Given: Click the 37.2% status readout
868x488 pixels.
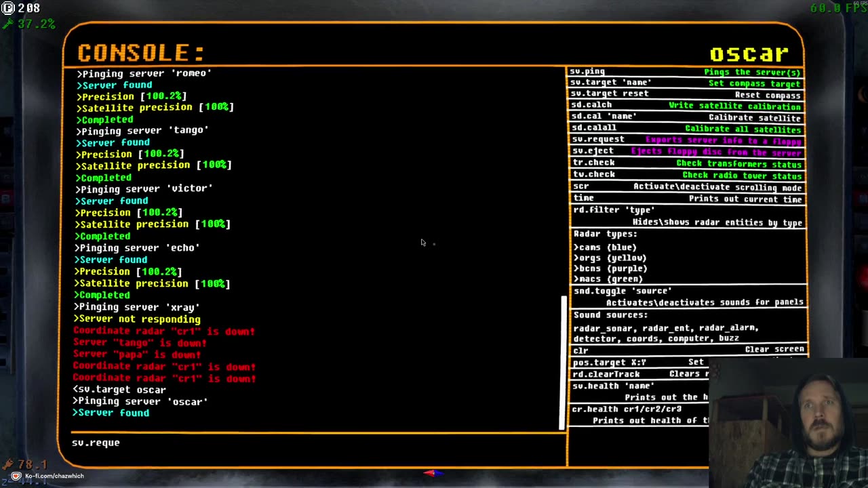Looking at the screenshot, I should (28, 24).
